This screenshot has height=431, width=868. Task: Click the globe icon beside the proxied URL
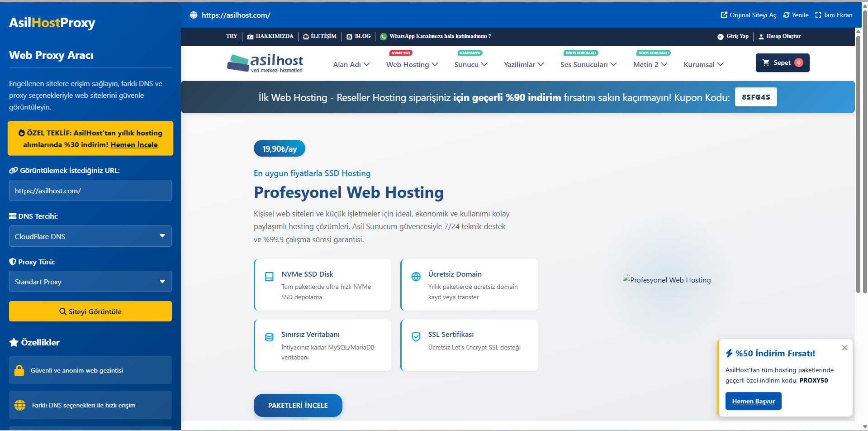point(194,15)
